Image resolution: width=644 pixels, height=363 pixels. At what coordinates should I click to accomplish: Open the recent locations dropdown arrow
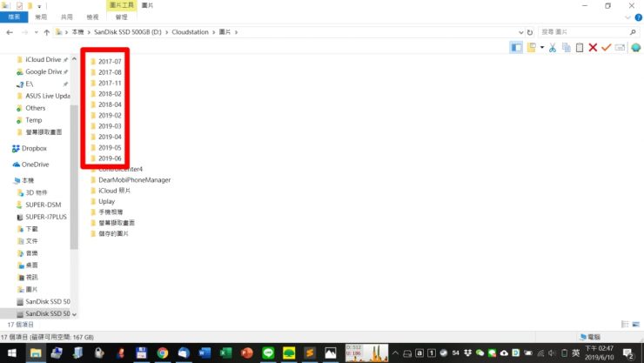coord(35,32)
